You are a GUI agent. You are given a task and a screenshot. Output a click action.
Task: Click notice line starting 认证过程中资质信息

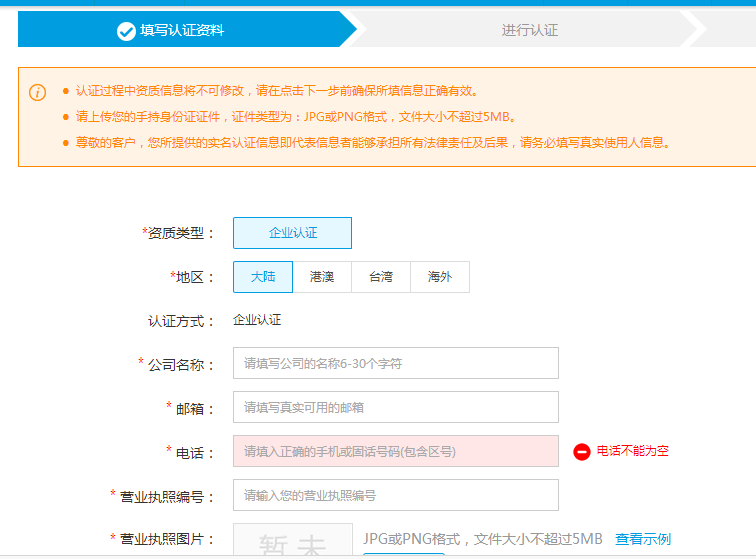277,91
